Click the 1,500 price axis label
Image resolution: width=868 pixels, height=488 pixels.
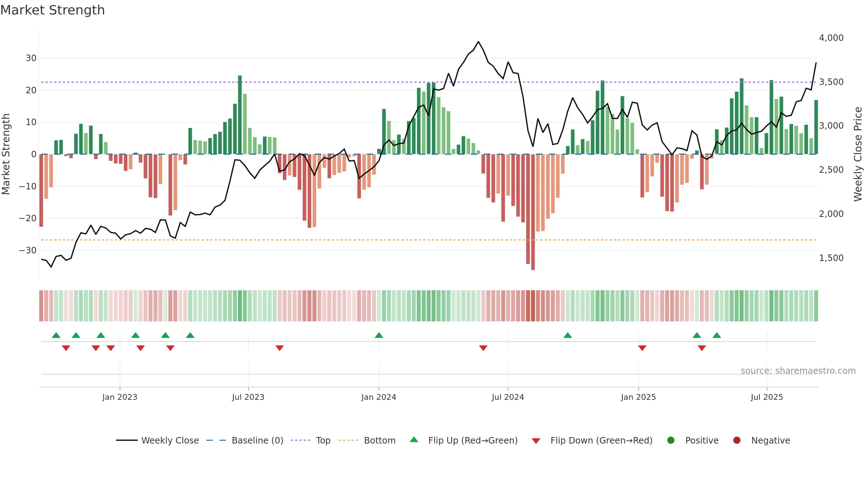(831, 258)
